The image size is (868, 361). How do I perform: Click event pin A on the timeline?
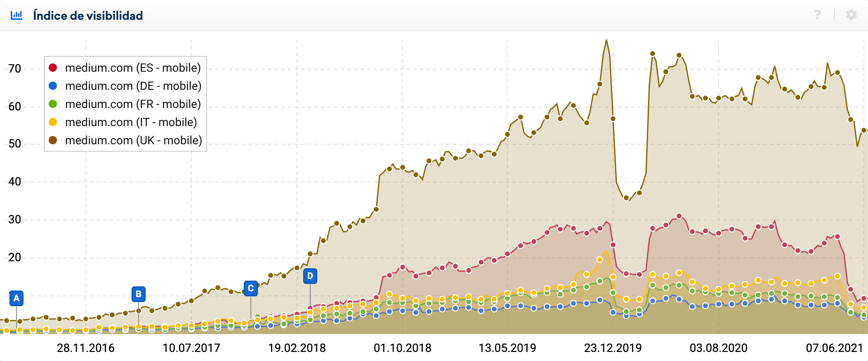tap(17, 298)
